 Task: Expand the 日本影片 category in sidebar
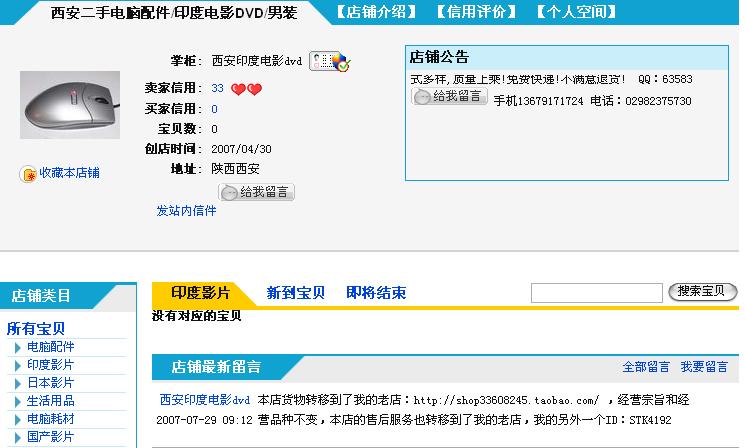(18, 383)
